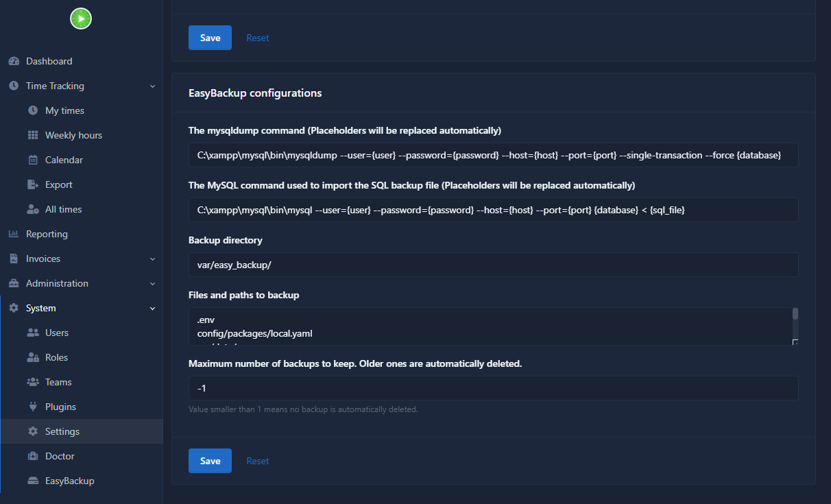
Task: Click the My times clock icon
Action: pyautogui.click(x=33, y=110)
